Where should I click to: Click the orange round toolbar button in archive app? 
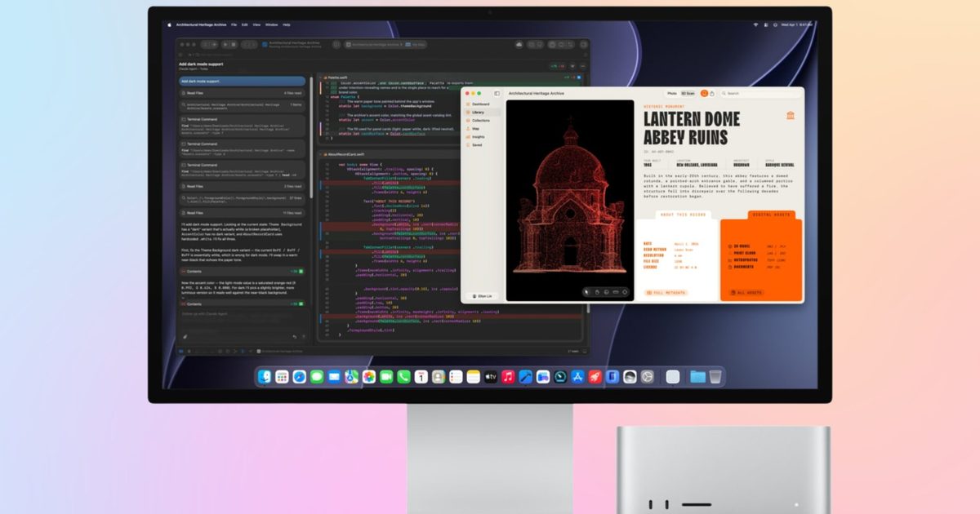(704, 93)
